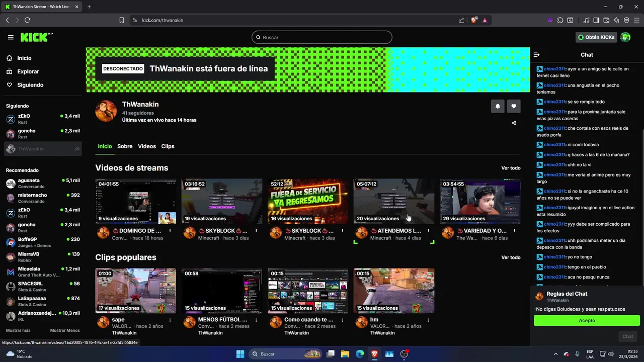
Task: Open Siguiendo in the sidebar
Action: click(30, 85)
